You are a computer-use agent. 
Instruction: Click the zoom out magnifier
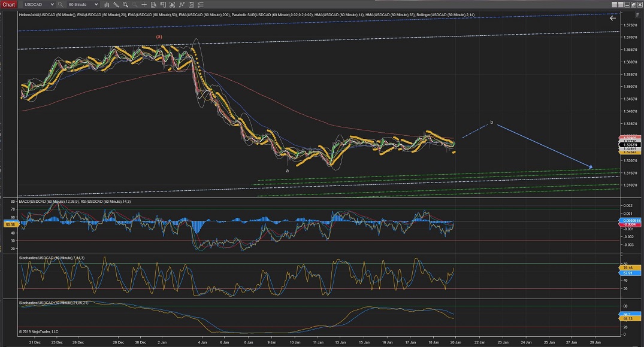(135, 4)
